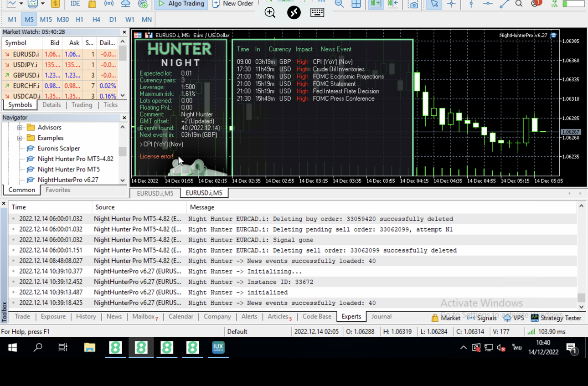The image size is (588, 386).
Task: Take a chart screenshot with camera icon
Action: click(413, 4)
